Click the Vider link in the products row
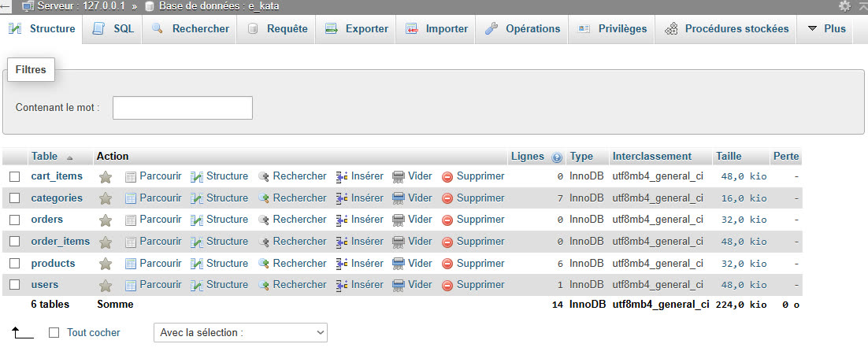This screenshot has width=868, height=355. (420, 263)
